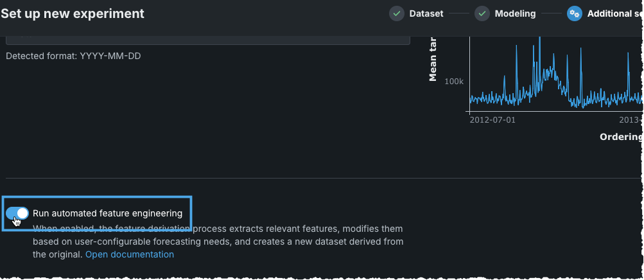
Task: Click the Modeling step checkmark icon
Action: (482, 13)
